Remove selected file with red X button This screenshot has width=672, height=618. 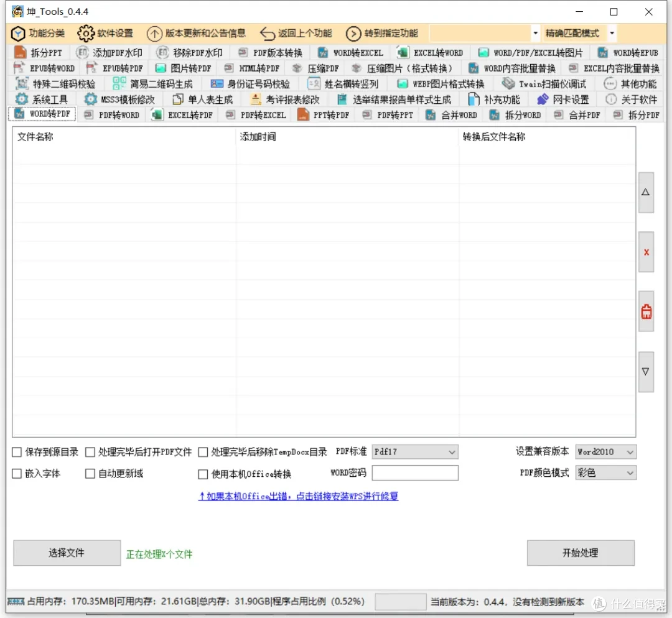646,252
